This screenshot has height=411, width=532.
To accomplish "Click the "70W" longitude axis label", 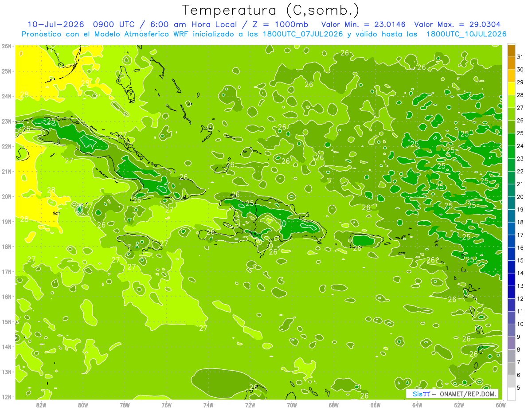I will click(x=292, y=405).
